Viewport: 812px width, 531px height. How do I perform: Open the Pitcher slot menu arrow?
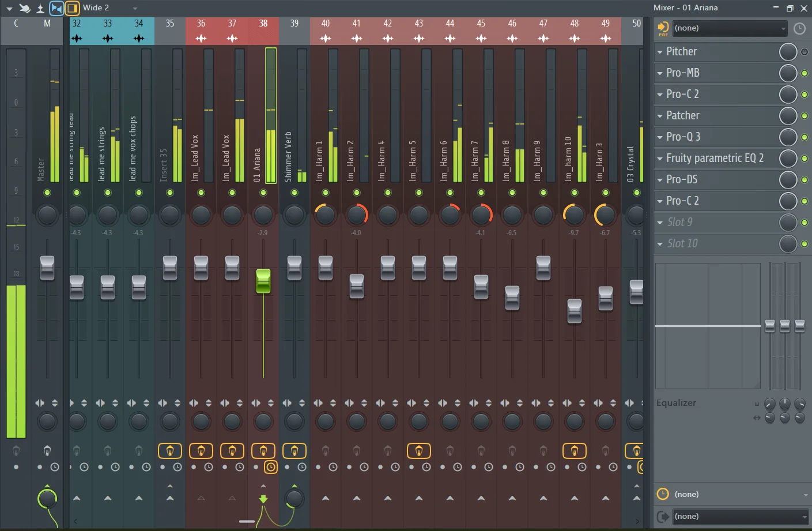[x=660, y=52]
